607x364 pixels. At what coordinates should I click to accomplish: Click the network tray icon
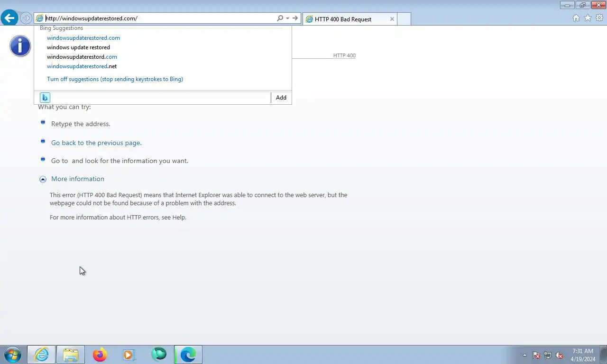pyautogui.click(x=548, y=355)
